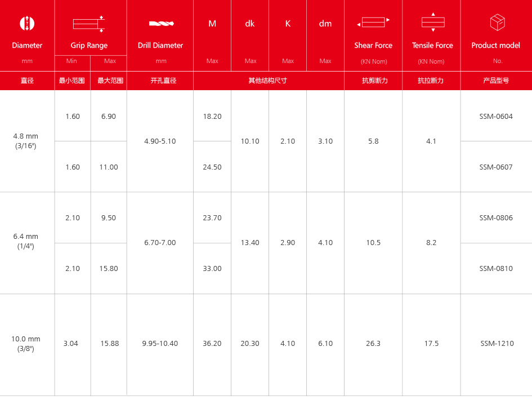This screenshot has width=532, height=400.
Task: Select the 10.0 mm diameter row
Action: pyautogui.click(x=26, y=344)
